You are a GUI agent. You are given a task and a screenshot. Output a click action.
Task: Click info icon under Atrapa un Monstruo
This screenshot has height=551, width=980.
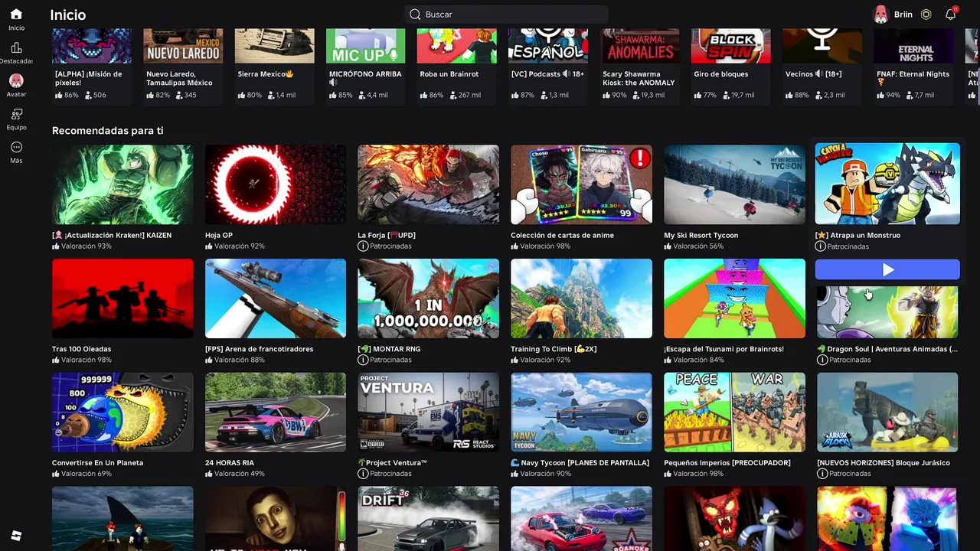[x=820, y=246]
